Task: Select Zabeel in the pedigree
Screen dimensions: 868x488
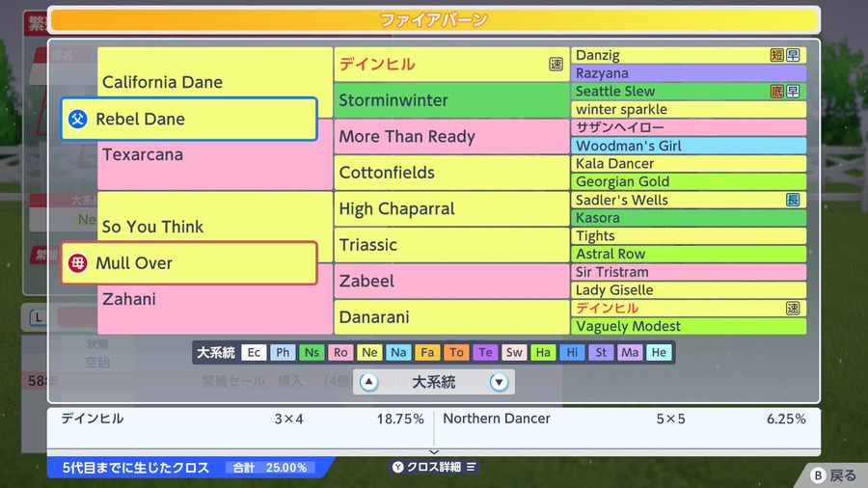Action: pyautogui.click(x=451, y=281)
